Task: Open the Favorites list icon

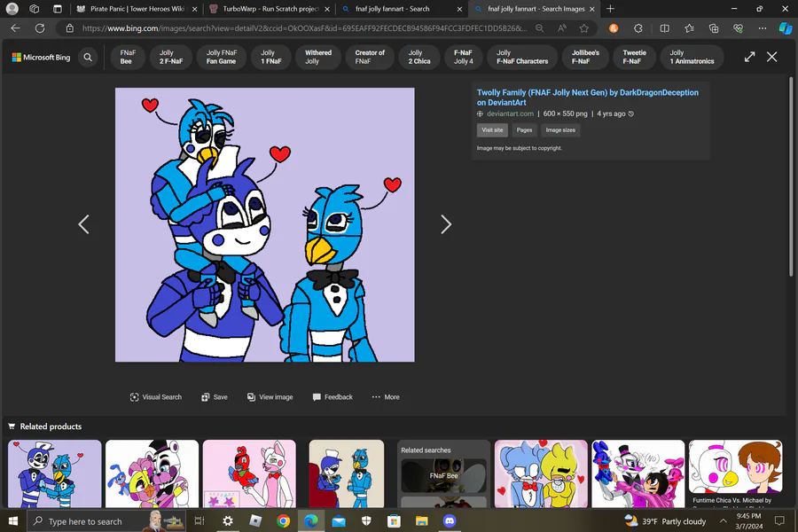Action: tap(689, 28)
